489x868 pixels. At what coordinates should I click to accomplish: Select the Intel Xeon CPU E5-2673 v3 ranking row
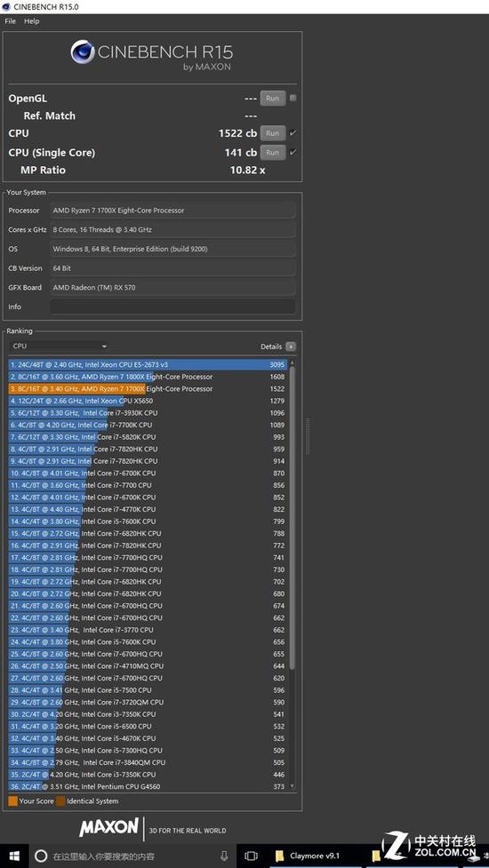click(x=148, y=365)
